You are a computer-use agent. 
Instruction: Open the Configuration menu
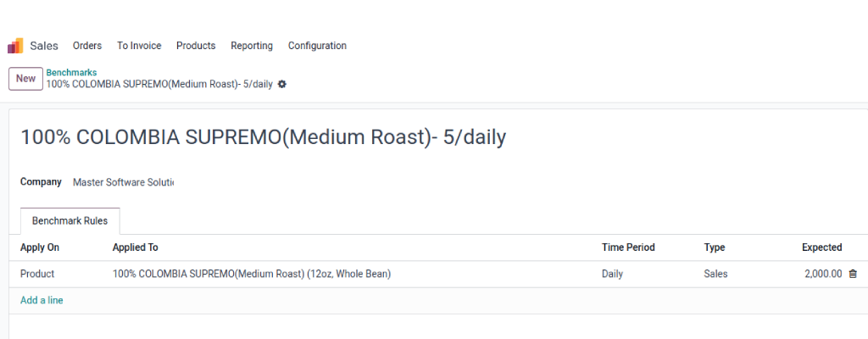click(x=317, y=46)
